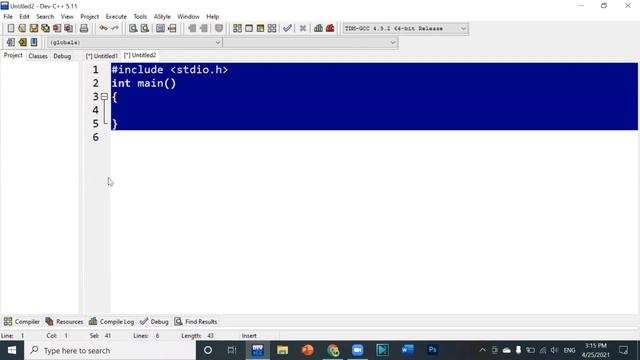Image resolution: width=640 pixels, height=360 pixels.
Task: Open the Resources bottom tab
Action: click(x=64, y=322)
